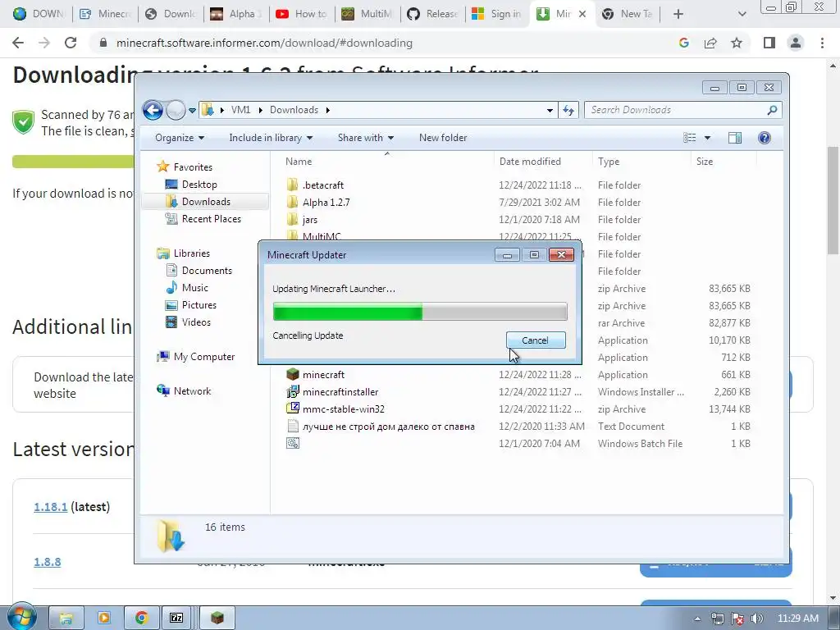Open Explorer recent pages dropdown arrow
Image resolution: width=840 pixels, height=630 pixels.
tap(192, 111)
